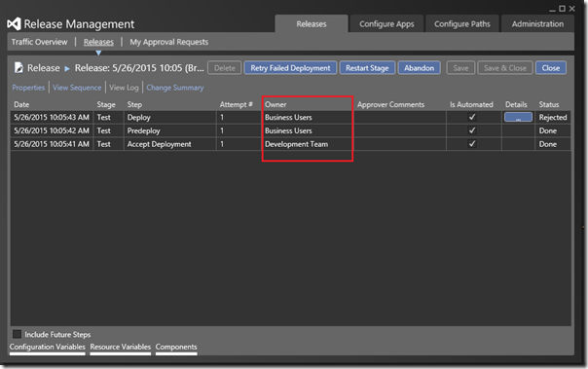The image size is (588, 369).
Task: Switch to Configure Apps tab
Action: pos(386,24)
